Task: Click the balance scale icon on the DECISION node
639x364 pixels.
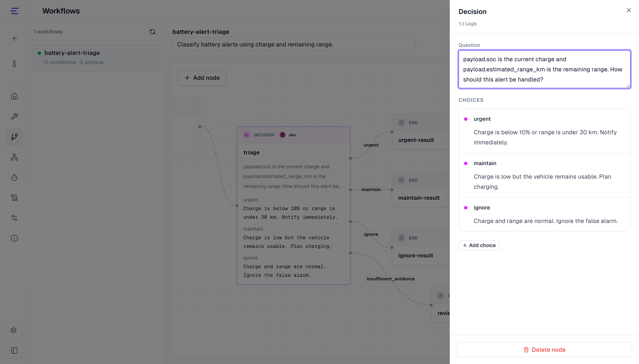Action: pos(246,135)
